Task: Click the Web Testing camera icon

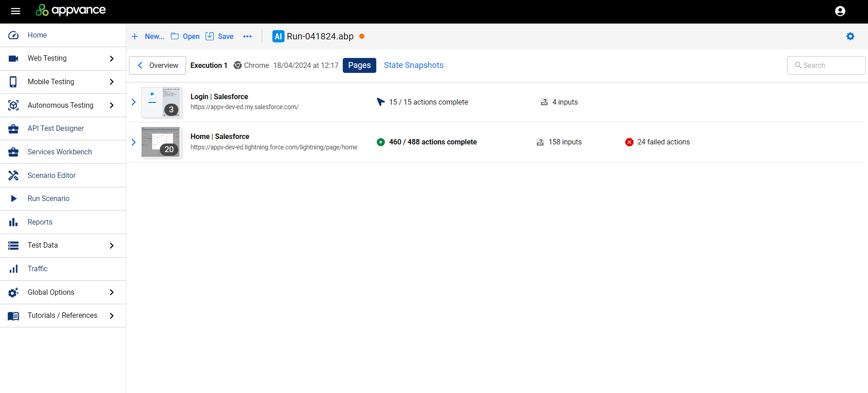Action: (x=14, y=58)
